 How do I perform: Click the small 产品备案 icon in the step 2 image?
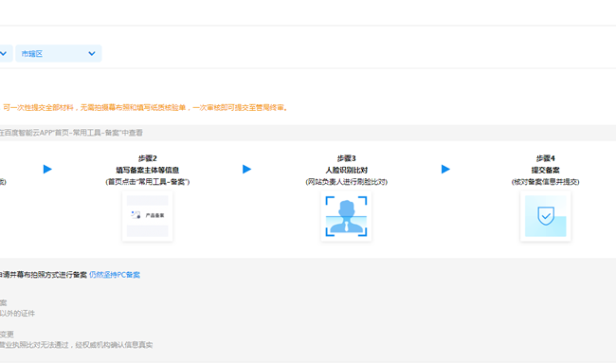tap(136, 215)
